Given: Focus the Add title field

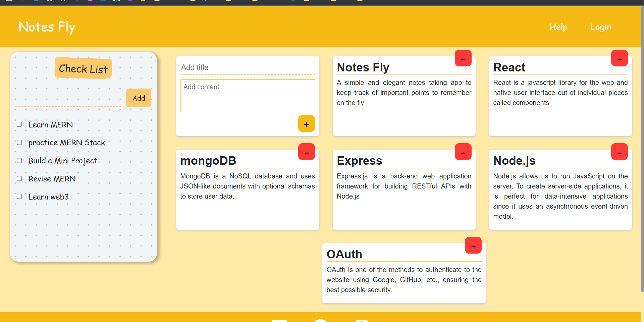Looking at the screenshot, I should (x=248, y=67).
